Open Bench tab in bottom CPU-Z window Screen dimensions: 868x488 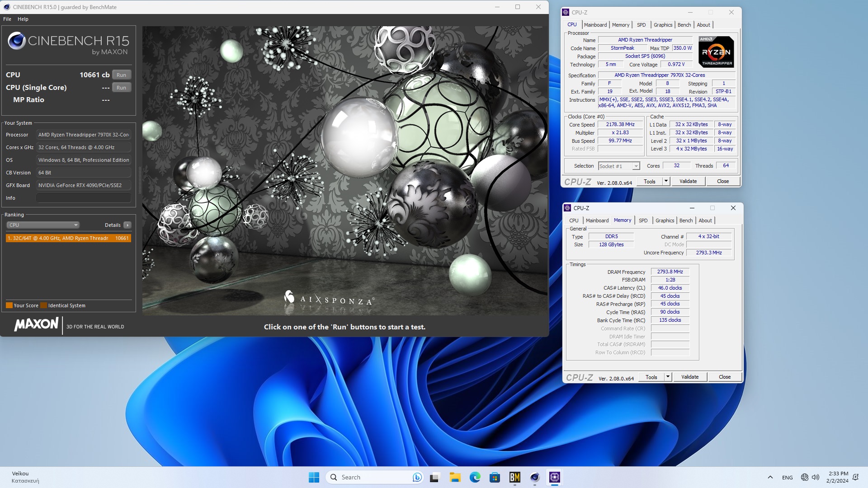686,221
